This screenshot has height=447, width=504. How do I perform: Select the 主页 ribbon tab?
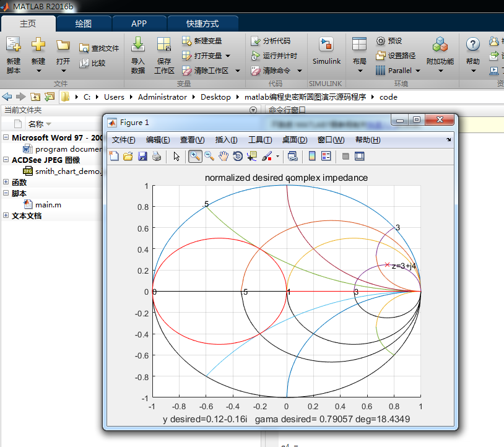coord(28,24)
